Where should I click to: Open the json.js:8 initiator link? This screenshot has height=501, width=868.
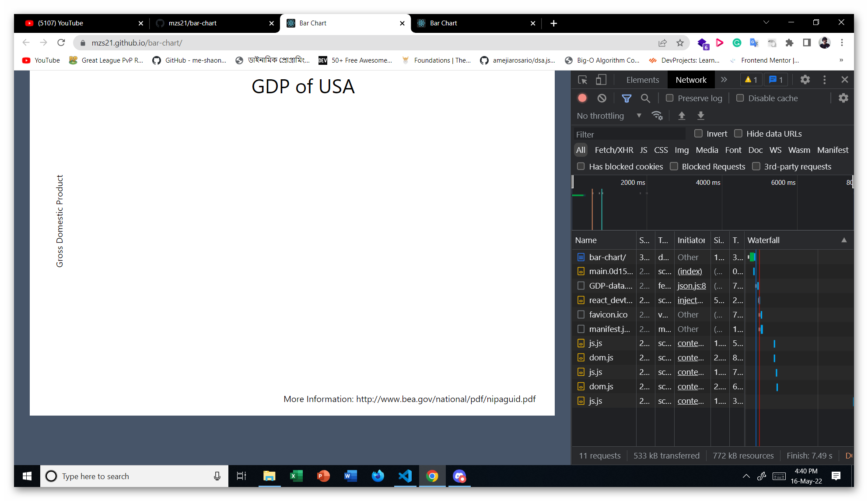[x=691, y=286]
